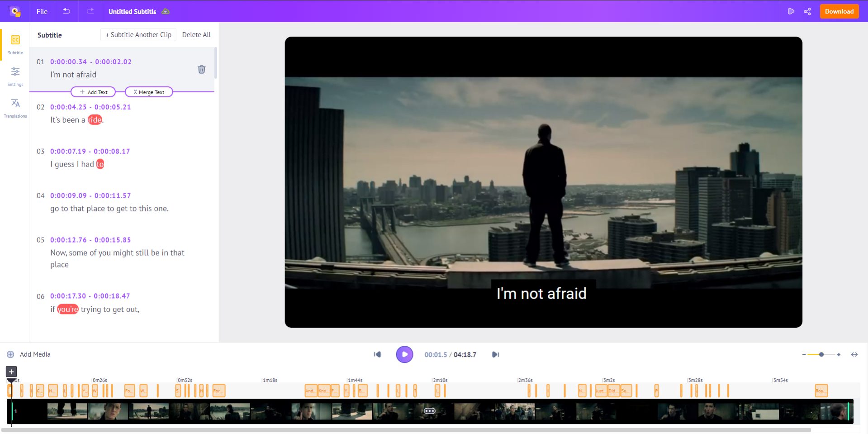The image size is (868, 434).
Task: Undo the last edit
Action: (66, 11)
